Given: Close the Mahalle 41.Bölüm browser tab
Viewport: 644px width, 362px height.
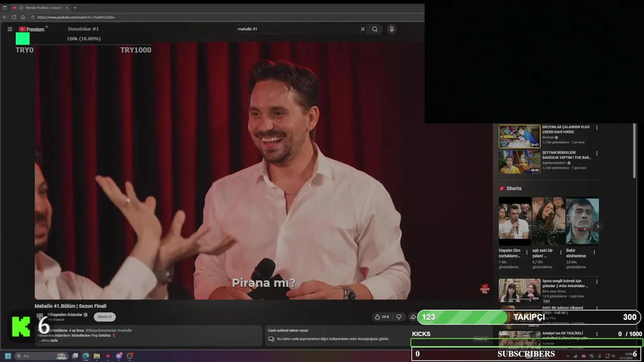Looking at the screenshot, I should [68, 8].
